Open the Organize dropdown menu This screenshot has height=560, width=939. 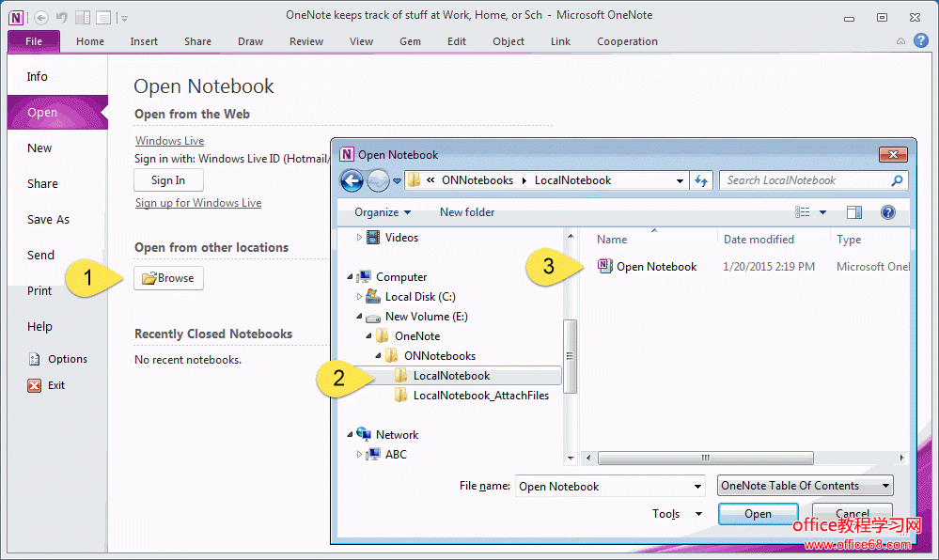[x=383, y=212]
